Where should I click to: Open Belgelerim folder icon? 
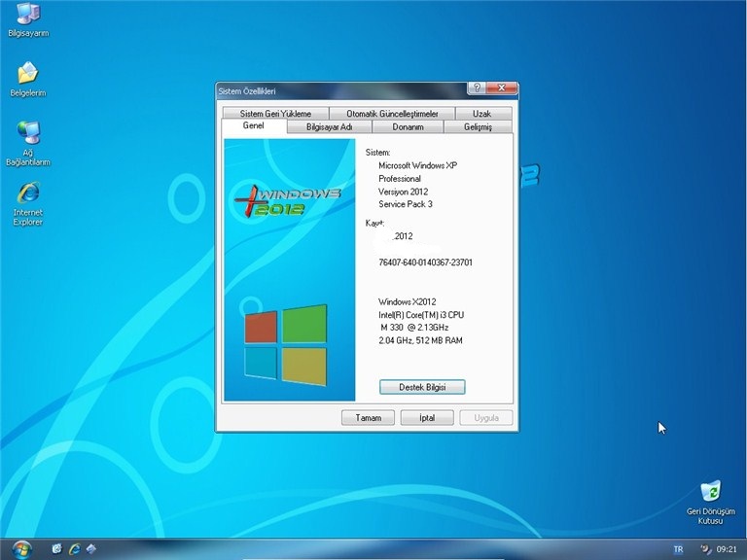click(x=28, y=80)
